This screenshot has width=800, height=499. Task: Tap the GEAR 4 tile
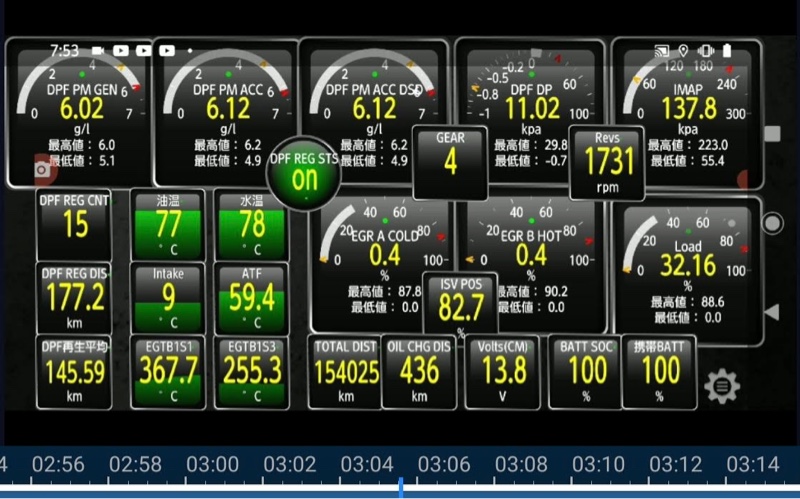pos(450,162)
